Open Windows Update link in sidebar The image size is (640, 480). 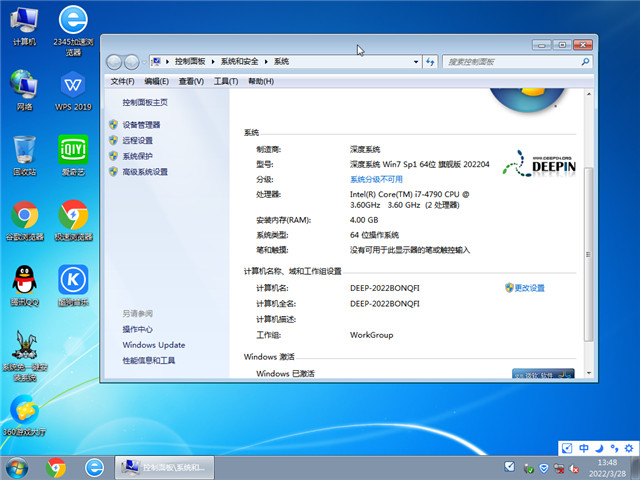153,345
